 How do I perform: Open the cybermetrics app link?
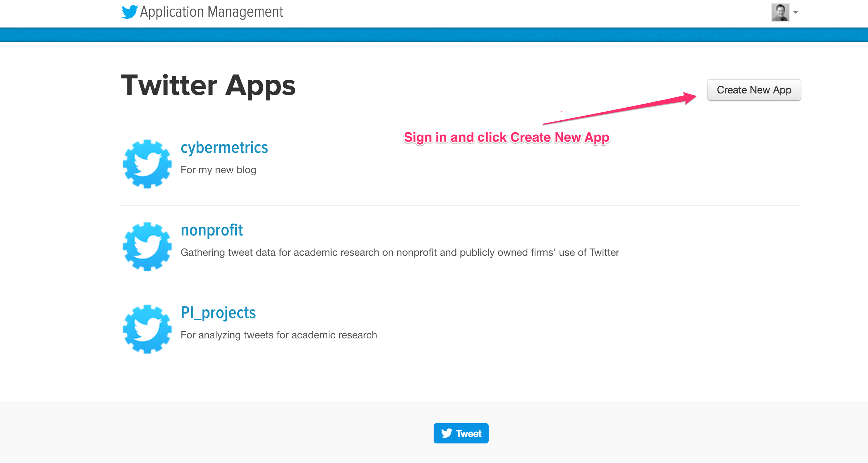224,147
